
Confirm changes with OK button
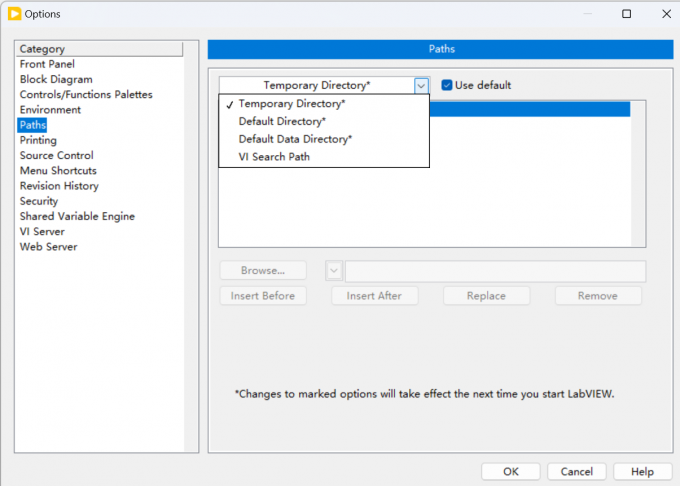coord(511,472)
